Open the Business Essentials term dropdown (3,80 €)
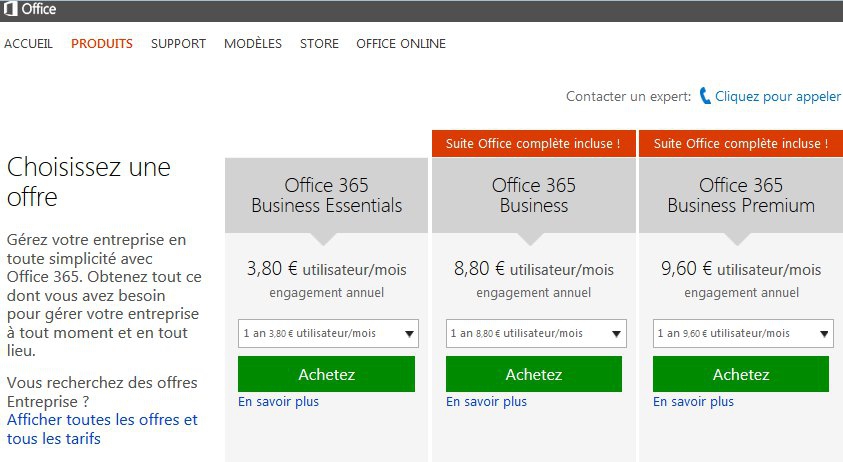Screen dimensions: 843x462 [328, 333]
